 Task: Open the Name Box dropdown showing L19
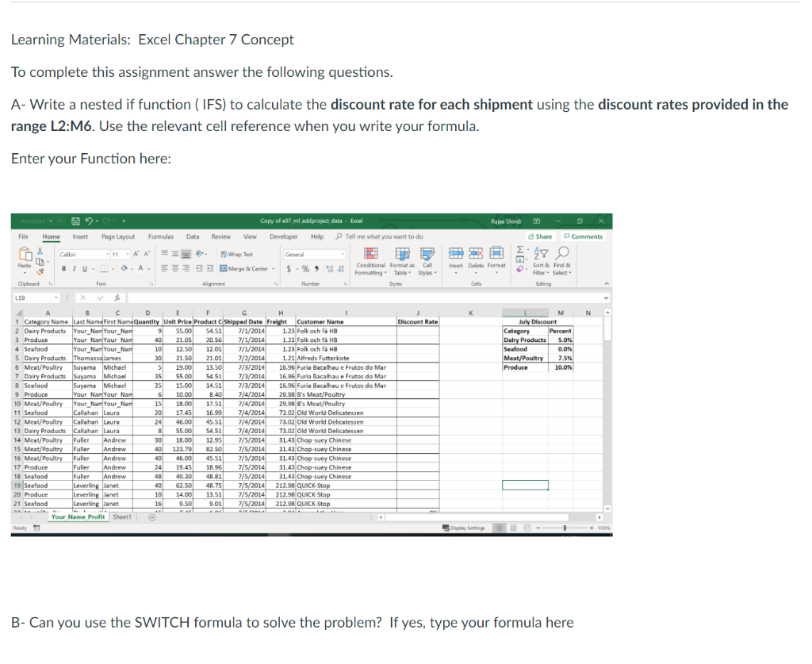(x=56, y=297)
